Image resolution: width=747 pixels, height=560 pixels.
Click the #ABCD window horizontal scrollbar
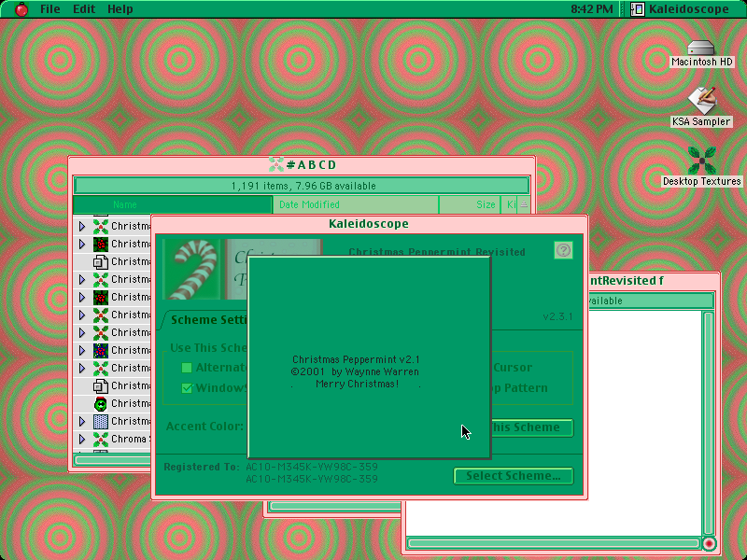pyautogui.click(x=112, y=460)
